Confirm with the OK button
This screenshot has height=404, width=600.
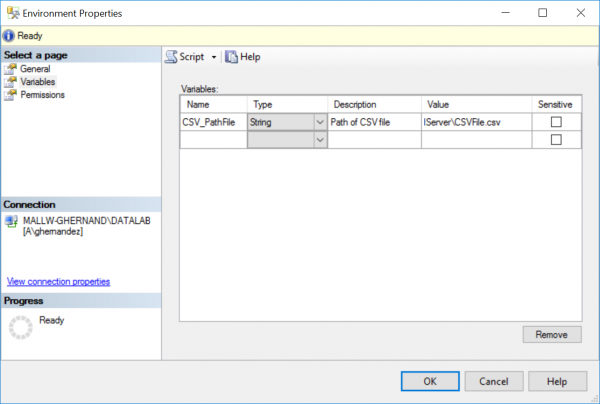[429, 381]
